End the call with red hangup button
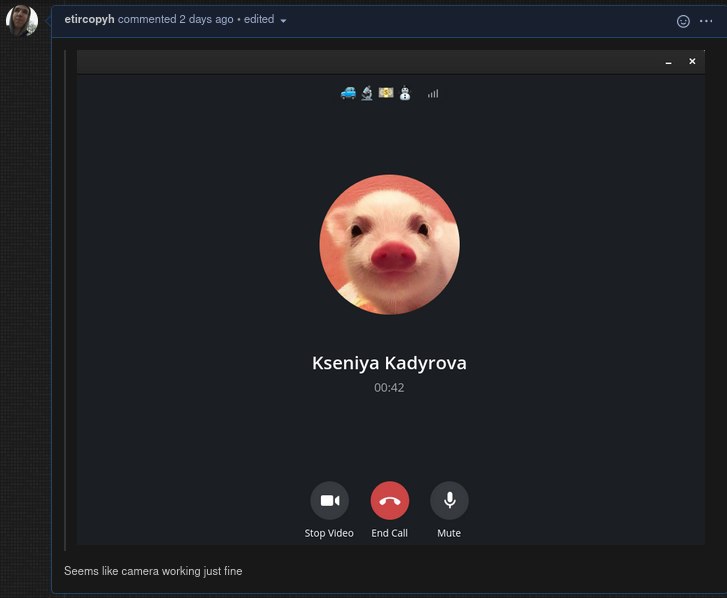 click(x=389, y=500)
